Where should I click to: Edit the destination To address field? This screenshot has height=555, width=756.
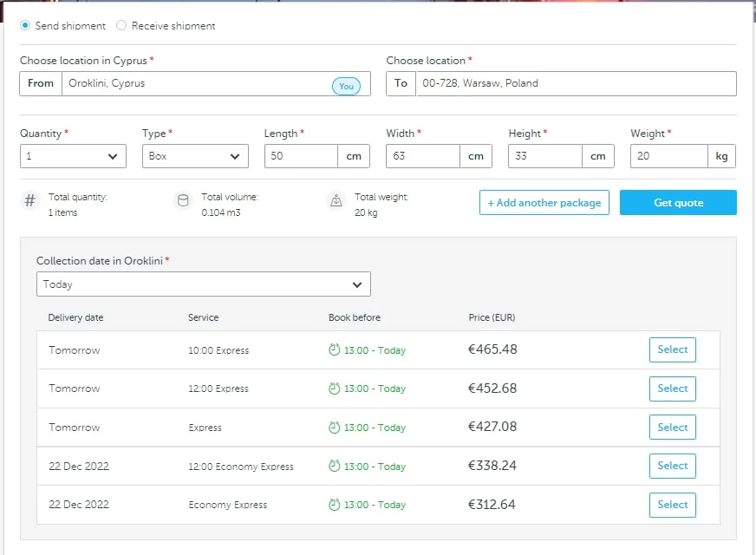click(x=575, y=84)
